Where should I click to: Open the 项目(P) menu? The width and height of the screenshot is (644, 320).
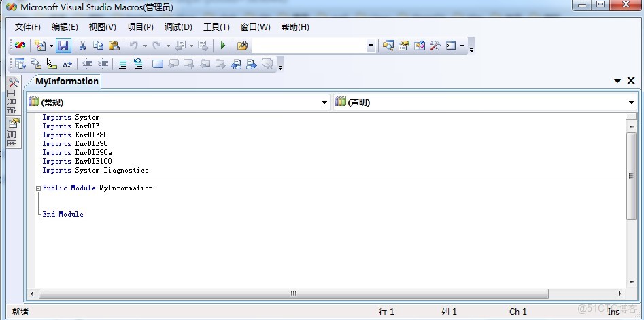tap(140, 27)
